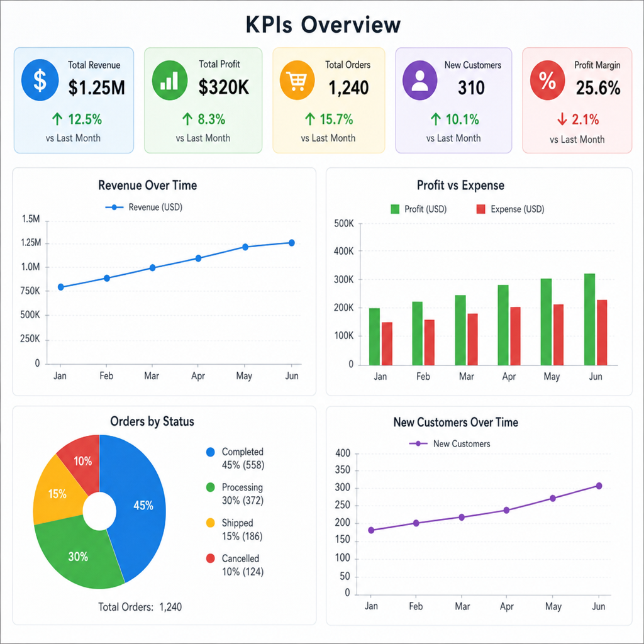Screen dimensions: 644x644
Task: Toggle the Expense (USD) legend entry
Action: [510, 209]
